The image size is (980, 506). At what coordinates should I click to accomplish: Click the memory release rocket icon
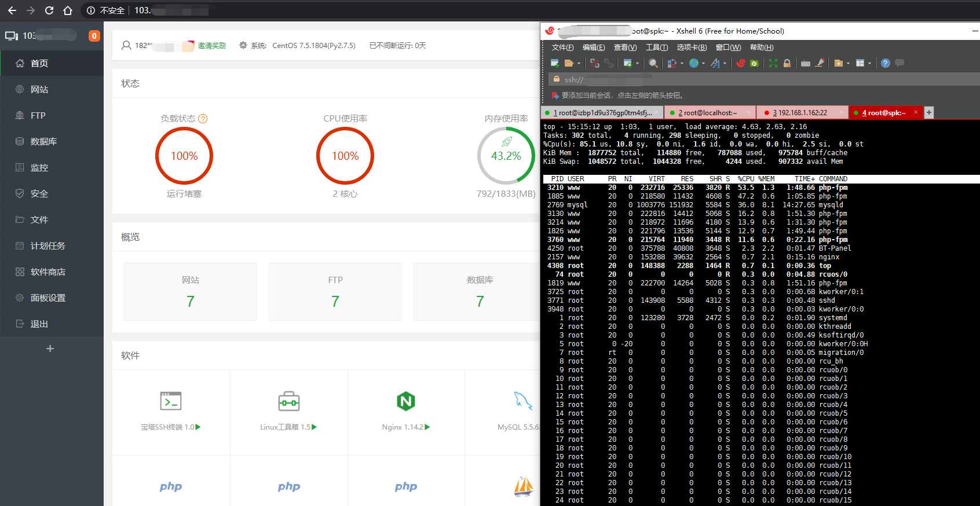[x=506, y=142]
